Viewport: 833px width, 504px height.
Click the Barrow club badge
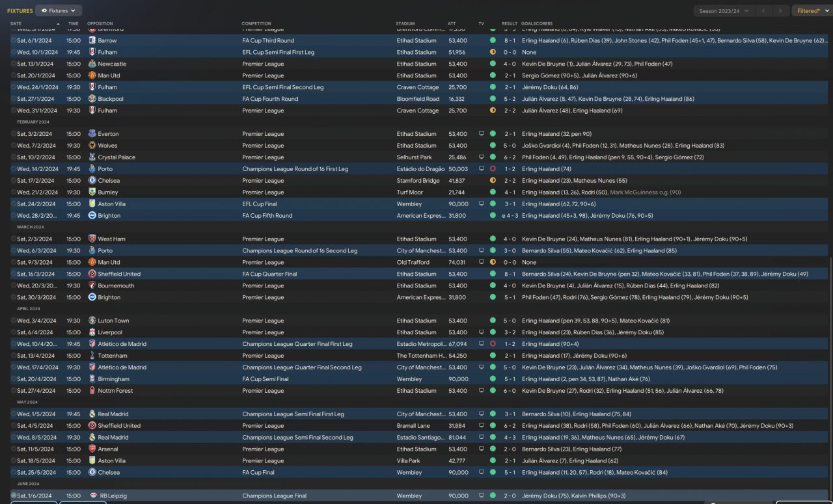point(92,40)
